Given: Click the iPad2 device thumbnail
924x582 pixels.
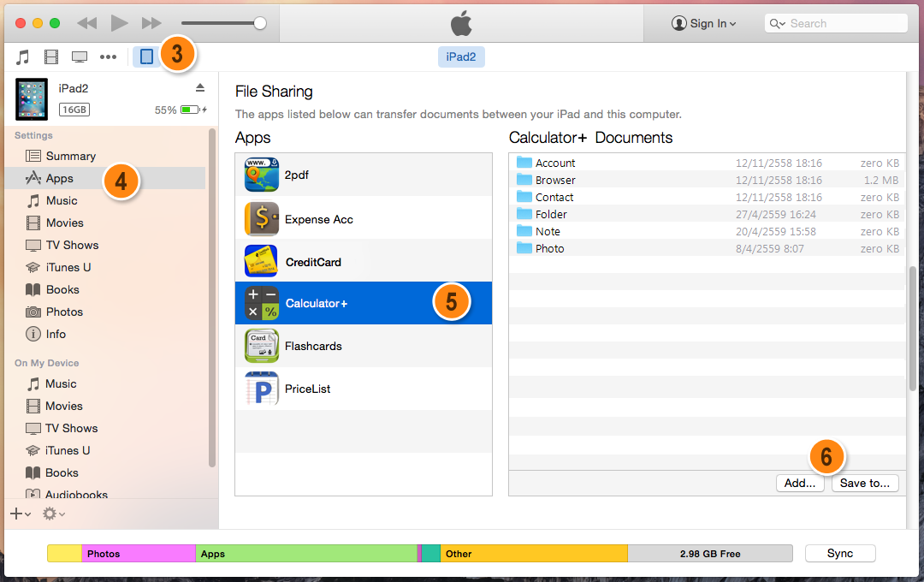Looking at the screenshot, I should tap(32, 99).
